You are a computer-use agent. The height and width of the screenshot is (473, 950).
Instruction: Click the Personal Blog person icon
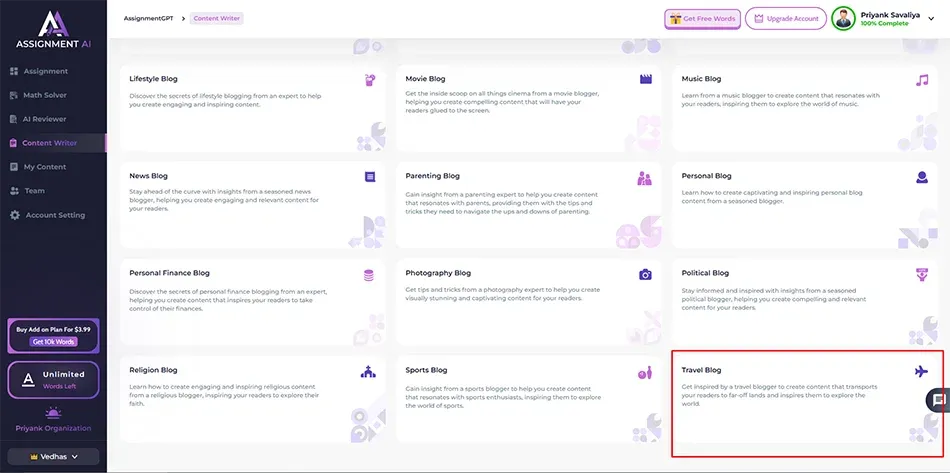(921, 177)
